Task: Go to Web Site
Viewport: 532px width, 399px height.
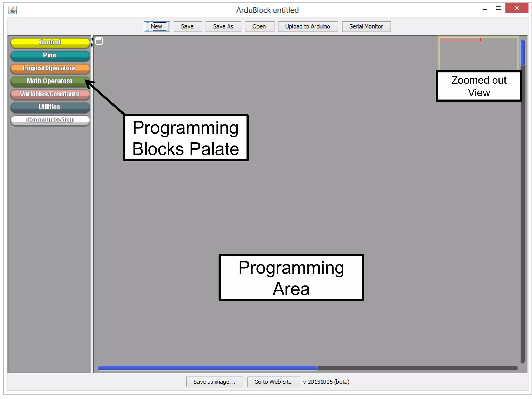Action: click(273, 382)
